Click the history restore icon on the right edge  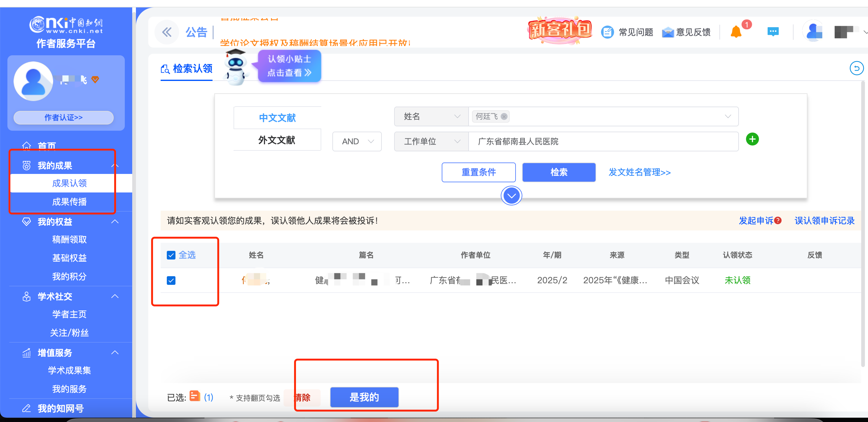(x=857, y=68)
